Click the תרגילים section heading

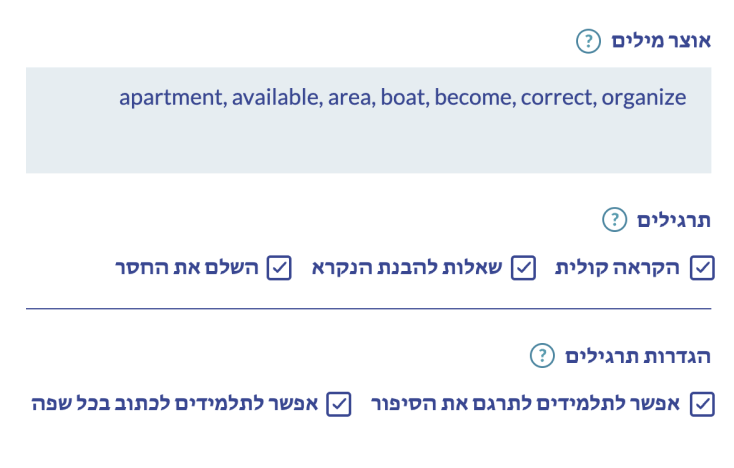click(x=674, y=219)
